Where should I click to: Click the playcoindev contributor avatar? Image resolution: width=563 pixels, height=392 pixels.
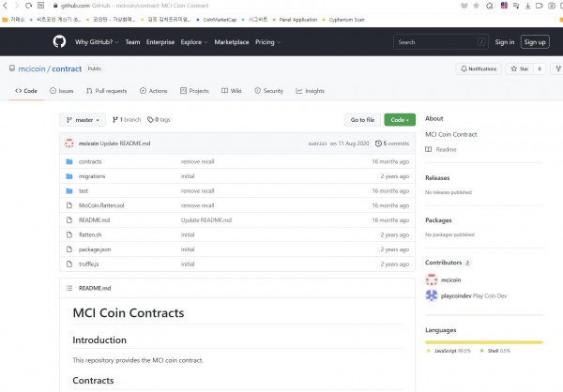tap(432, 295)
